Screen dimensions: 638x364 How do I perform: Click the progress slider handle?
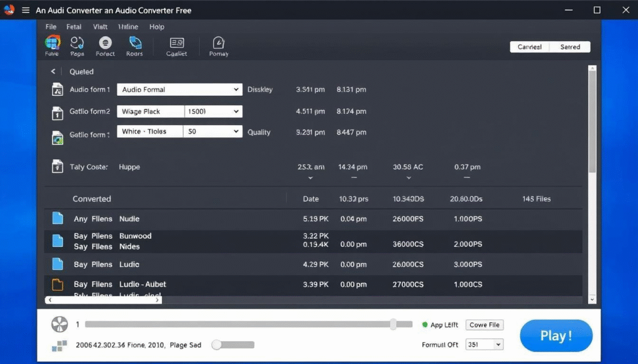(x=393, y=324)
